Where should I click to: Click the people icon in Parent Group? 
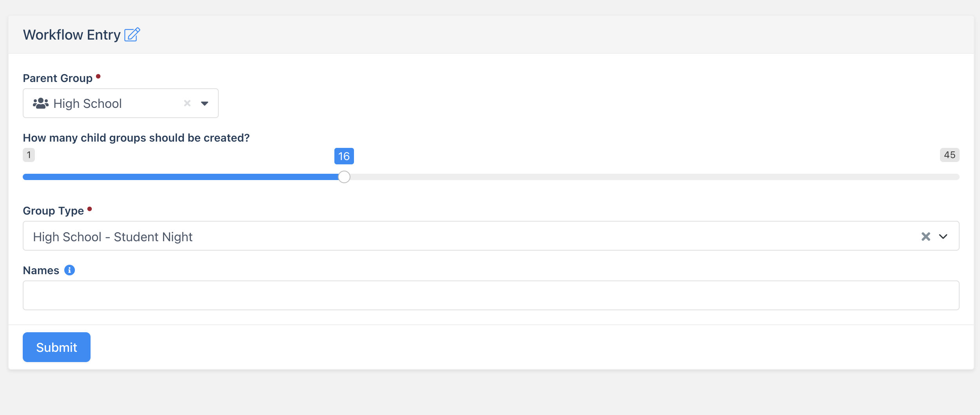coord(41,104)
